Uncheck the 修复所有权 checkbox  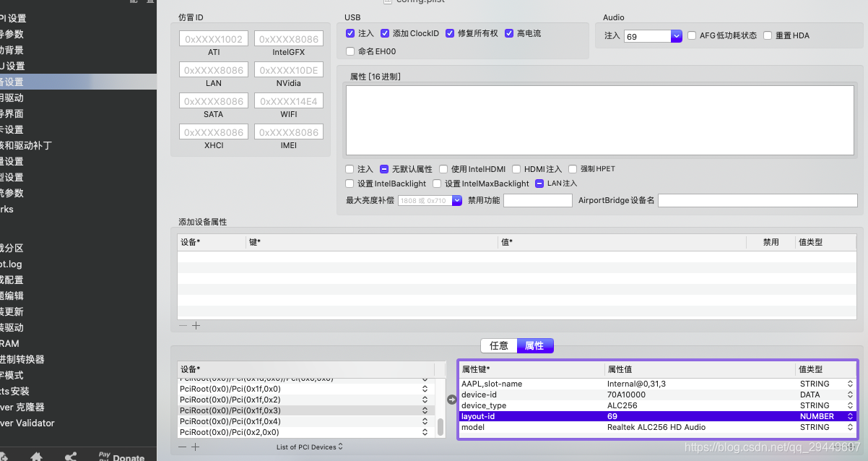coord(450,33)
